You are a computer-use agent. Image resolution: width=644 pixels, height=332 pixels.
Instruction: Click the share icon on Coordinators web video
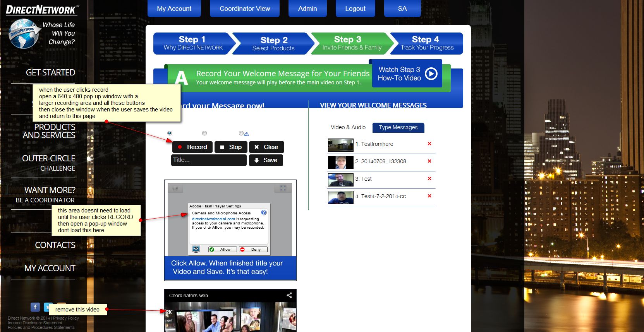coord(289,295)
